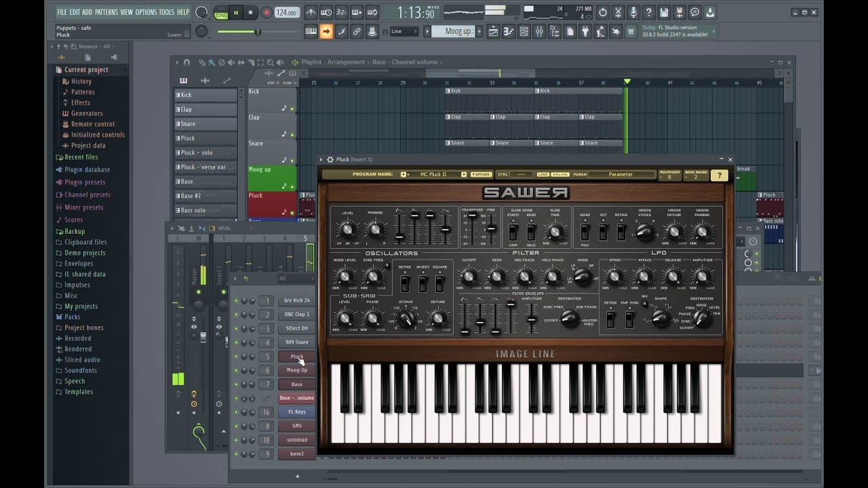The image size is (868, 488).
Task: Toggle the PAT/SONG mode switch
Action: pos(221,12)
